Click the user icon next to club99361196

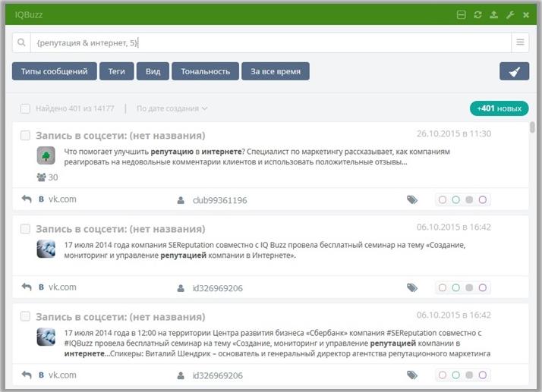tap(181, 200)
